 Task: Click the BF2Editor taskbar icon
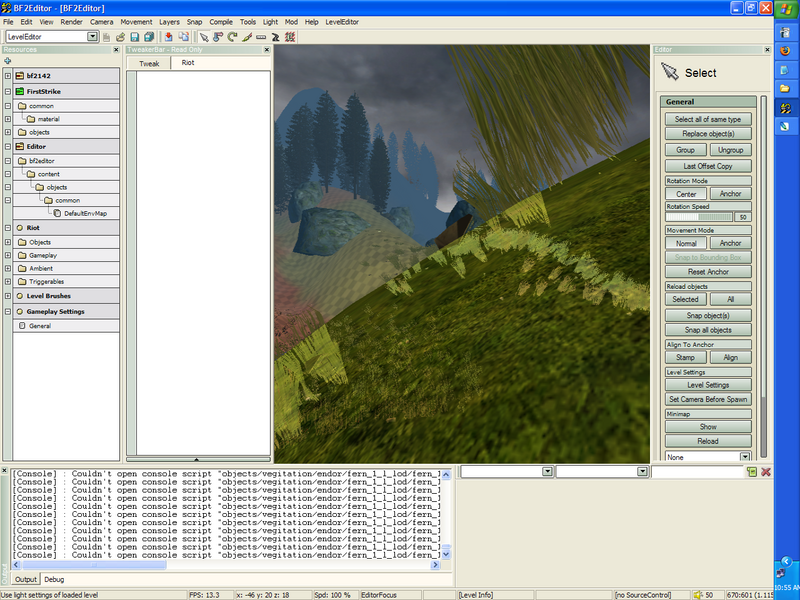[x=785, y=108]
